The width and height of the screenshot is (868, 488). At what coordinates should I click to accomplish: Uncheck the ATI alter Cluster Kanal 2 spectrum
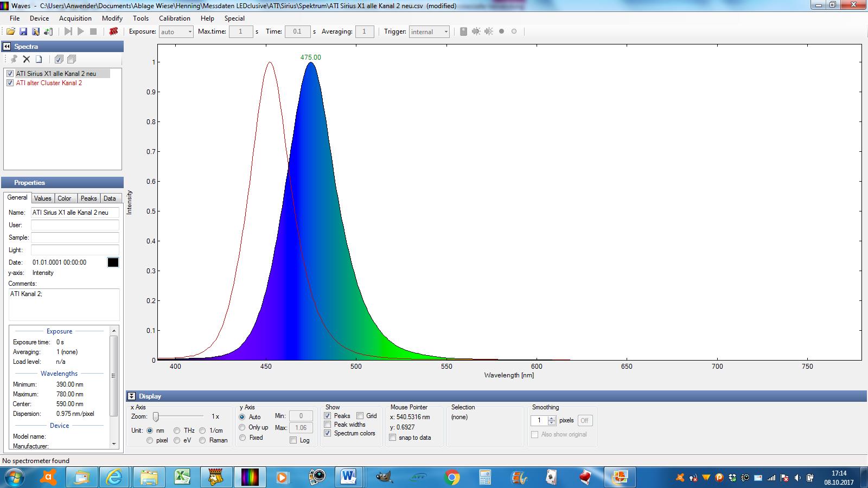pyautogui.click(x=10, y=83)
